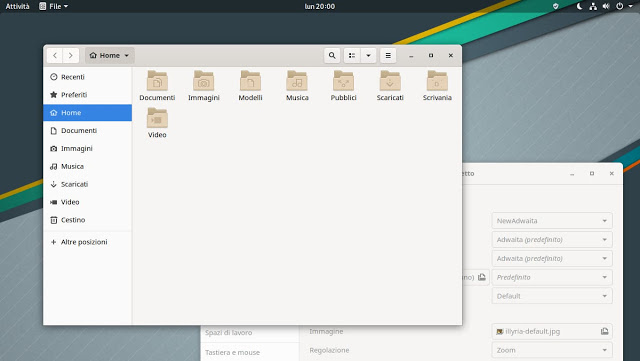Select Home in the sidebar

tap(87, 113)
